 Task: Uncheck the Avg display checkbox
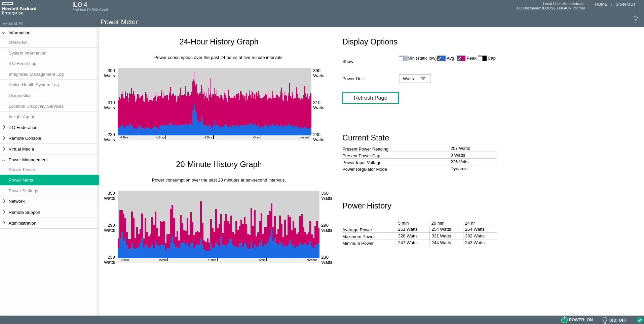439,58
